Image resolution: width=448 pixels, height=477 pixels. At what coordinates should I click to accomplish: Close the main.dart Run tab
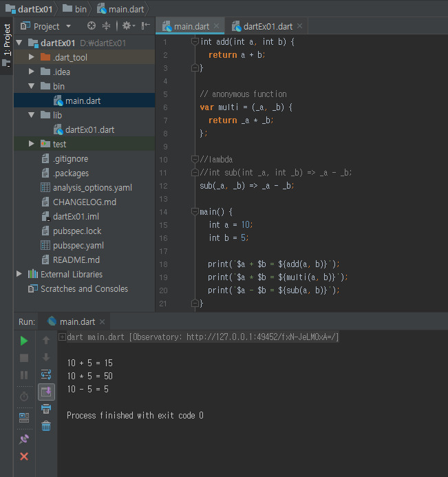pyautogui.click(x=102, y=322)
